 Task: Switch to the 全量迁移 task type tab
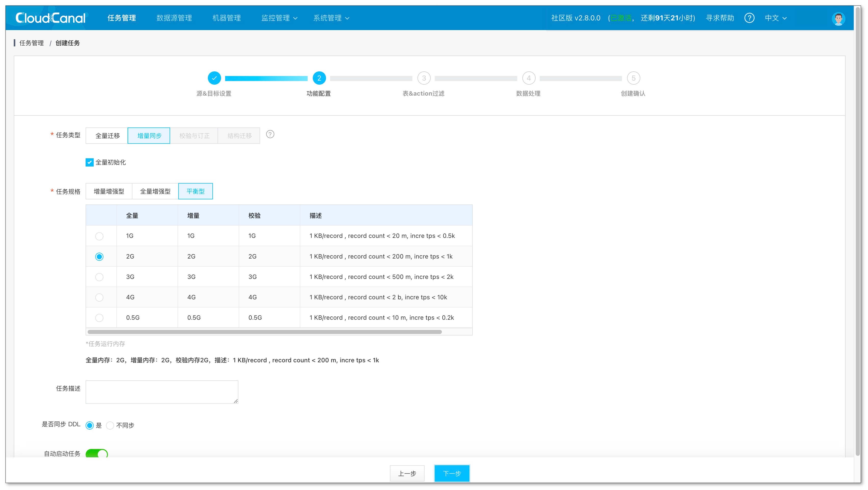tap(107, 136)
